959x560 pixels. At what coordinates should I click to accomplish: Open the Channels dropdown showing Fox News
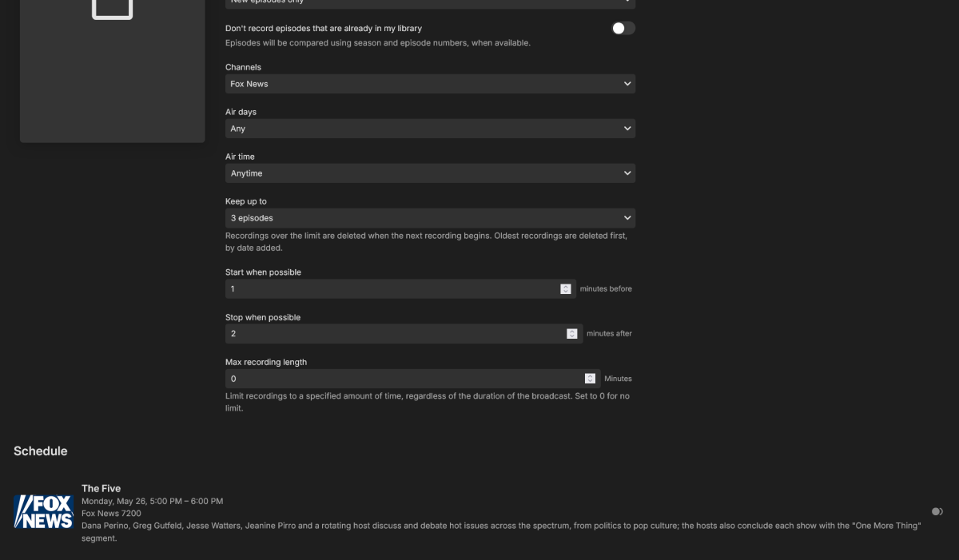coord(430,84)
